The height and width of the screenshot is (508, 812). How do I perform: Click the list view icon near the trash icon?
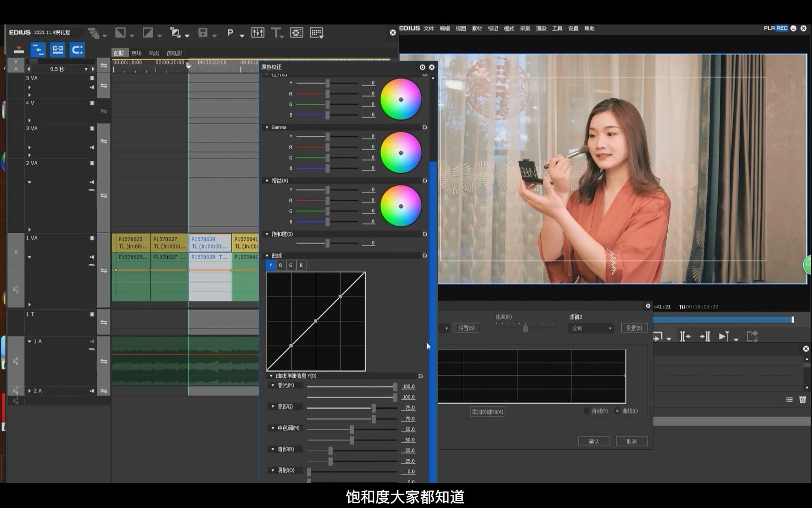tap(789, 399)
